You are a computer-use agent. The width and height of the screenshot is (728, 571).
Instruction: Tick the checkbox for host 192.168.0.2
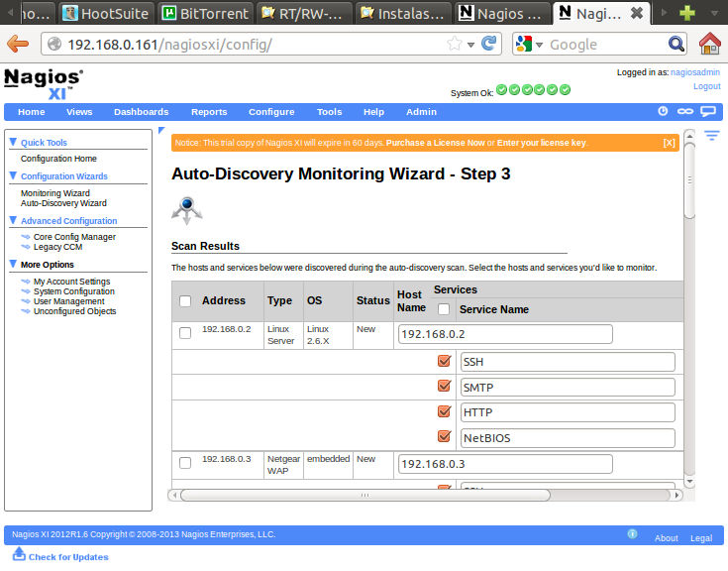coord(185,333)
